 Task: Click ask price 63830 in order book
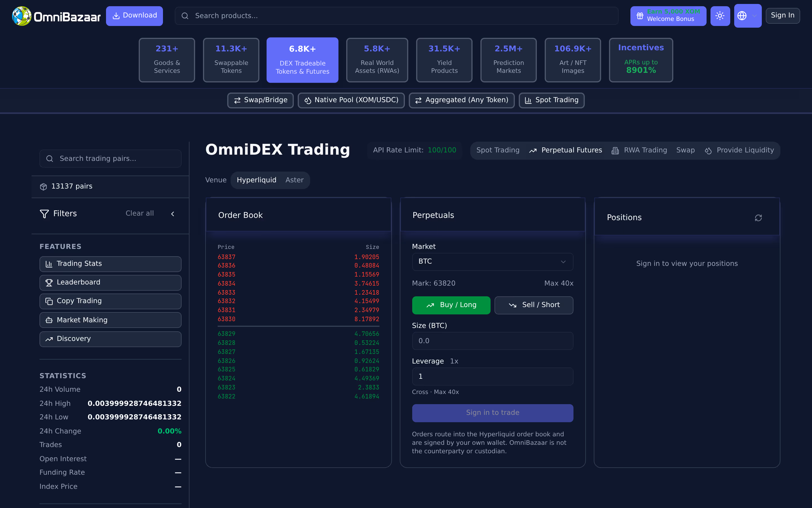coord(226,319)
